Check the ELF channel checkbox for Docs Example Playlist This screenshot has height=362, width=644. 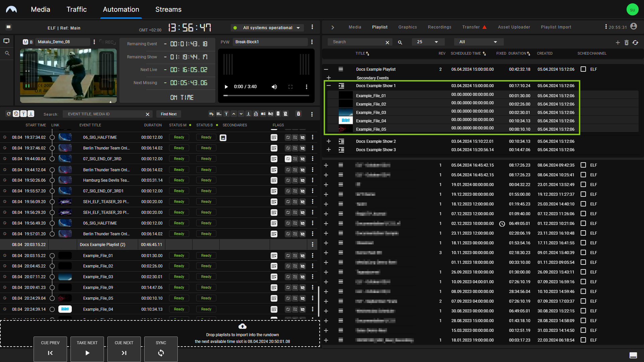coord(583,69)
